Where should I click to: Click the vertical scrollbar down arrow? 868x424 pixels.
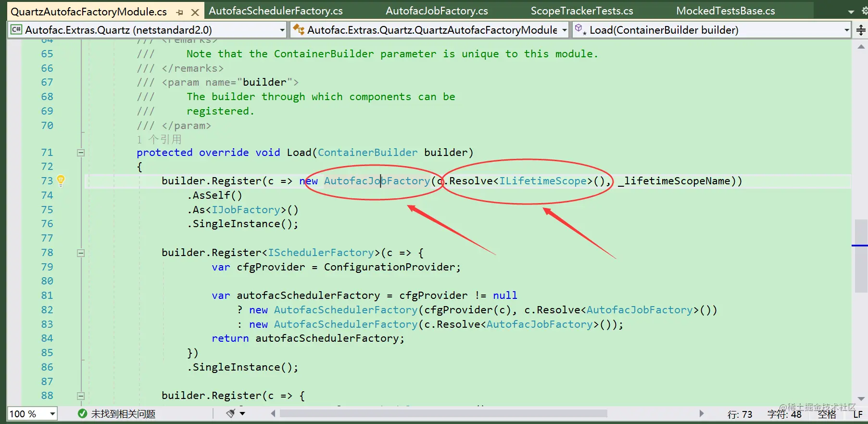coord(861,399)
